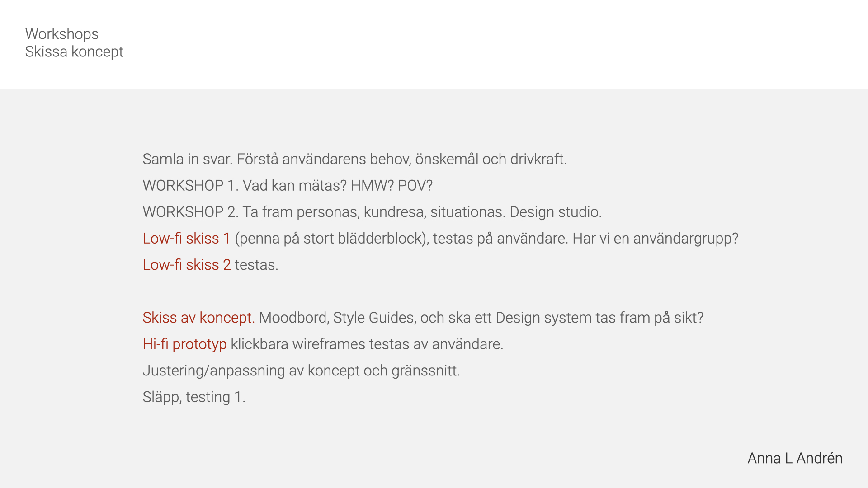Select the red 'Low-fi skiss 1' text
Image resolution: width=868 pixels, height=488 pixels.
coord(187,238)
